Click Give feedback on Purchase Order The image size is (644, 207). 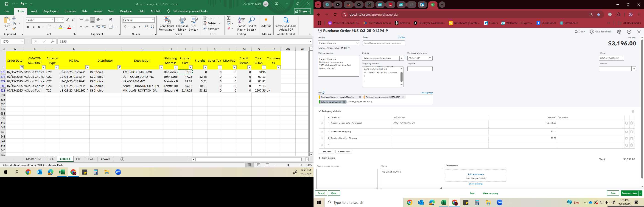(601, 32)
